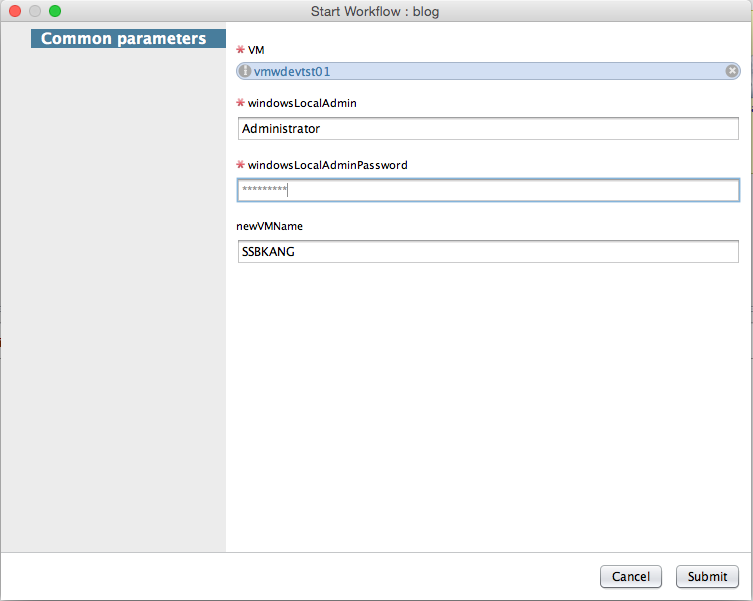Image resolution: width=753 pixels, height=601 pixels.
Task: Click the required asterisk beside windowsLocalAdmin
Action: [240, 103]
